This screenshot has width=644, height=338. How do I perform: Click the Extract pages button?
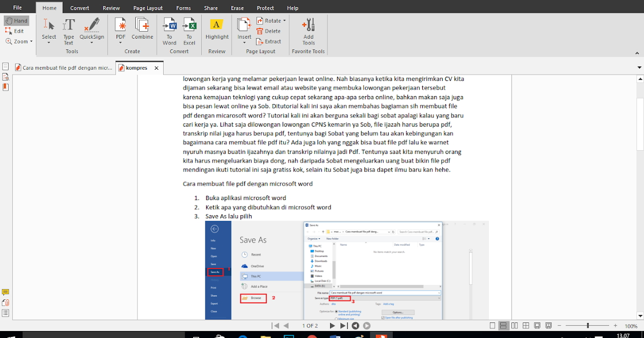[x=269, y=41]
